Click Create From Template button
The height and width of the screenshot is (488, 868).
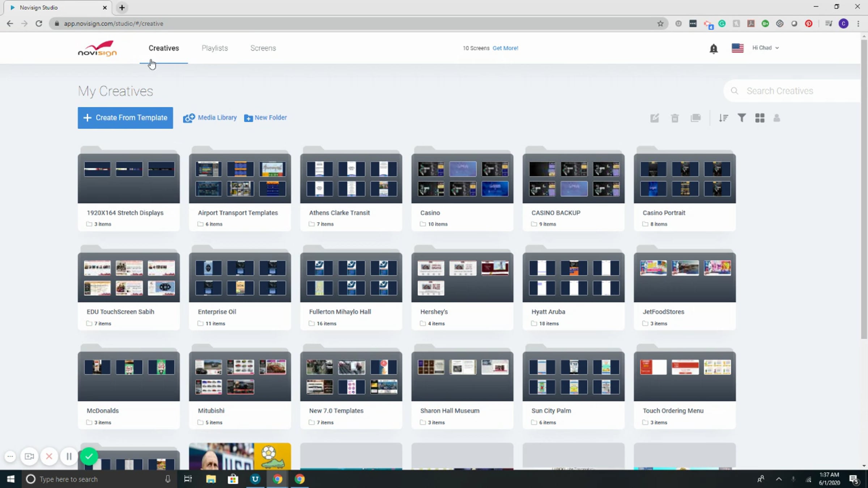(x=125, y=118)
